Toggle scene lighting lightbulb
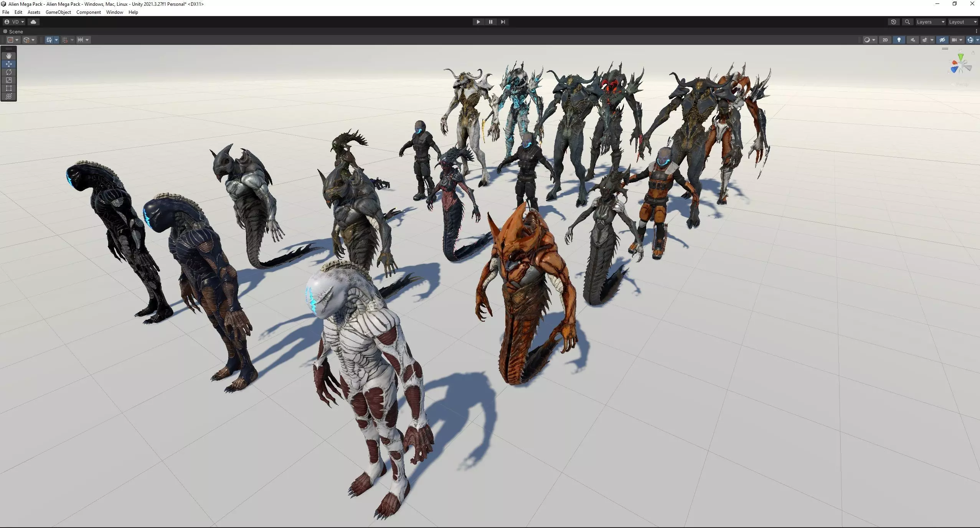 tap(899, 40)
